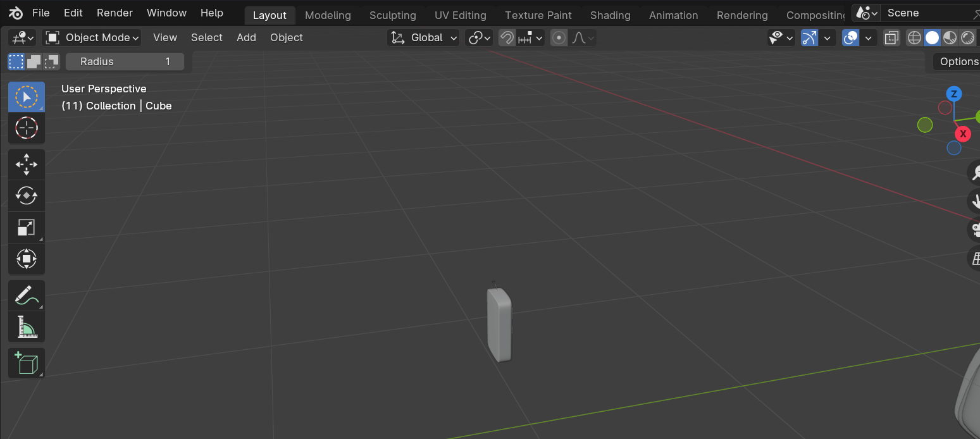Switch to the Modeling workspace tab

click(x=328, y=15)
